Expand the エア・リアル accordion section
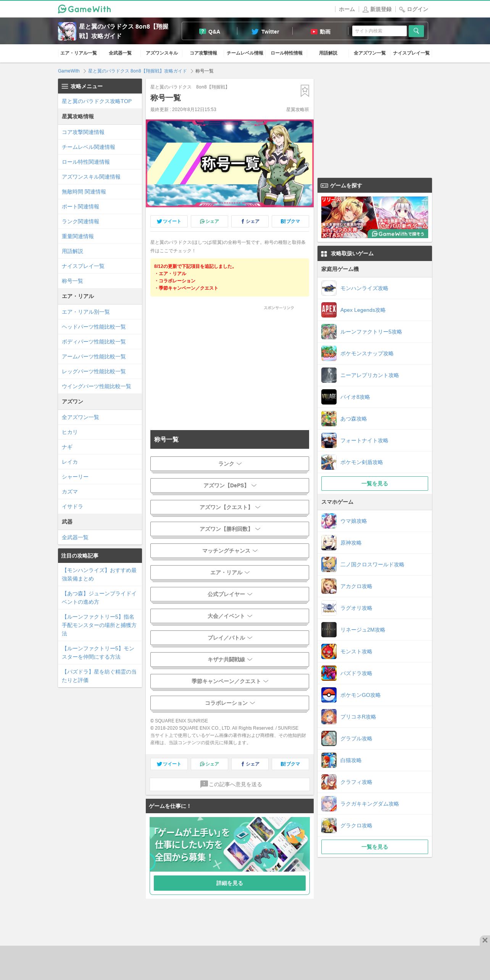 coord(230,572)
